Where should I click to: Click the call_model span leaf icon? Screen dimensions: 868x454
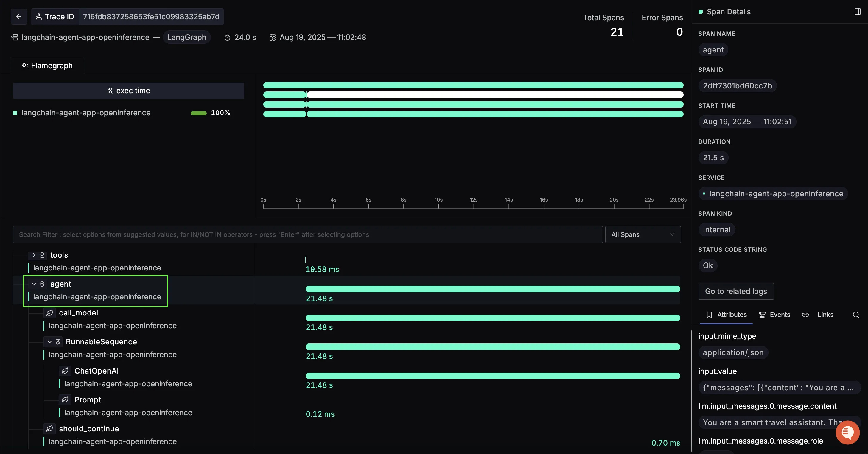49,313
